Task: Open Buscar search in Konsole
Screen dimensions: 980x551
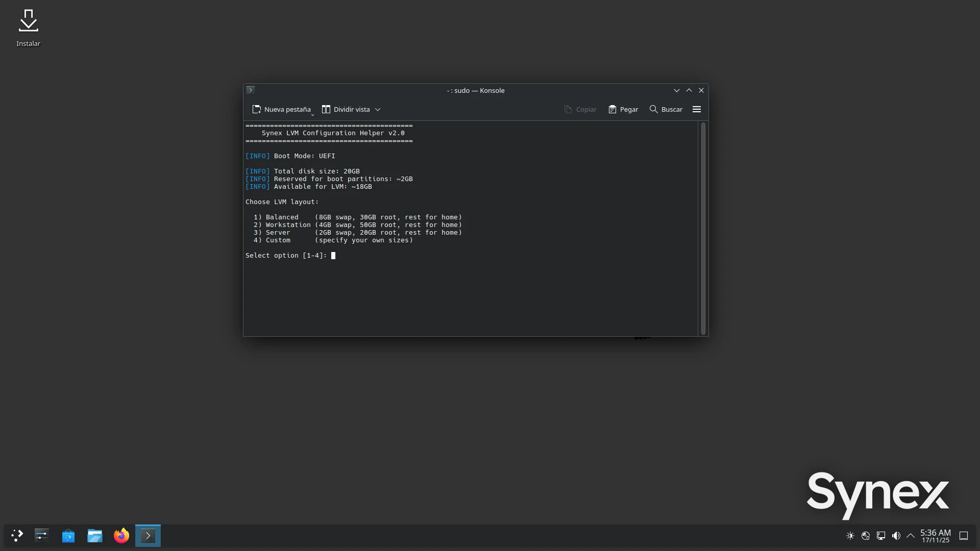Action: [x=666, y=109]
